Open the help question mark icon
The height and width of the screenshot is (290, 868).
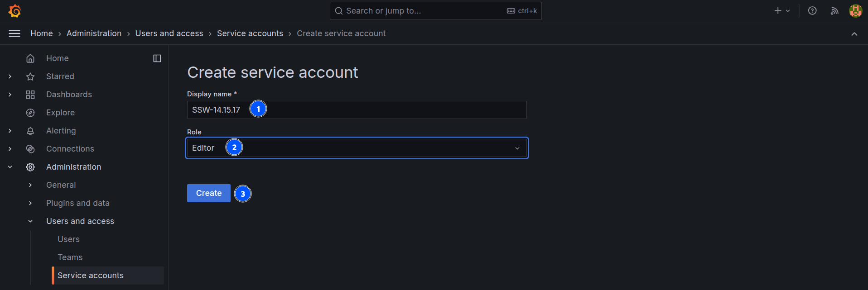(812, 11)
